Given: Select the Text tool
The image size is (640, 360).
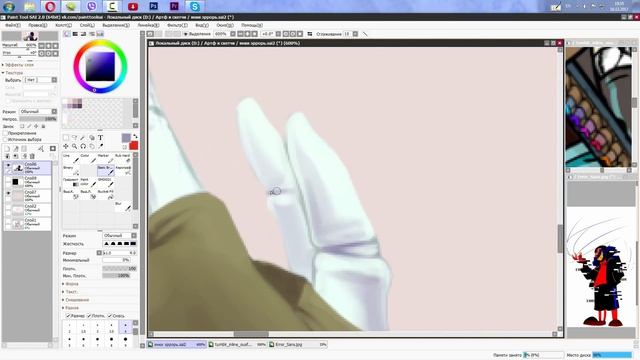Looking at the screenshot, I should pyautogui.click(x=100, y=138).
